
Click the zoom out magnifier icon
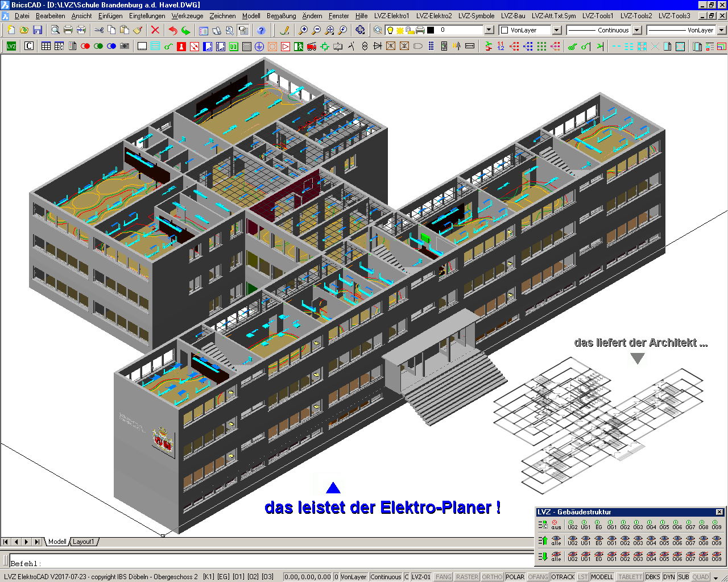coord(316,30)
